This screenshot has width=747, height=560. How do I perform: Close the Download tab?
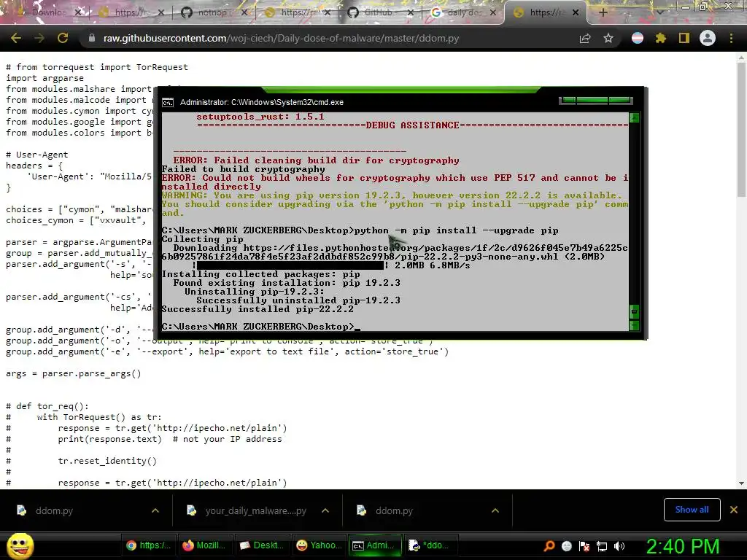click(x=78, y=12)
